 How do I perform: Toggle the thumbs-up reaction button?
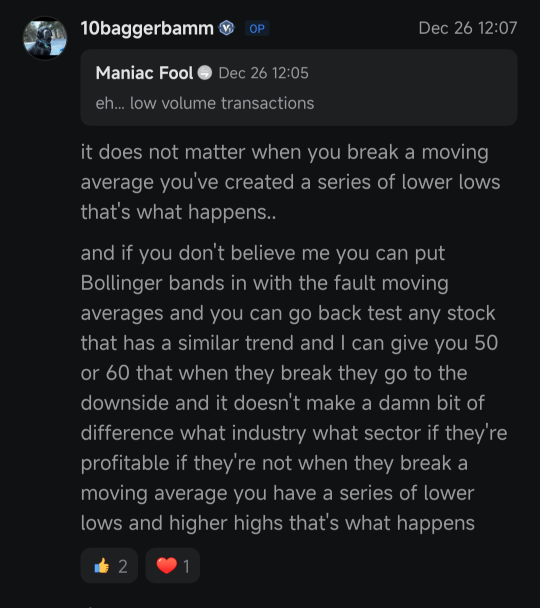(x=109, y=566)
